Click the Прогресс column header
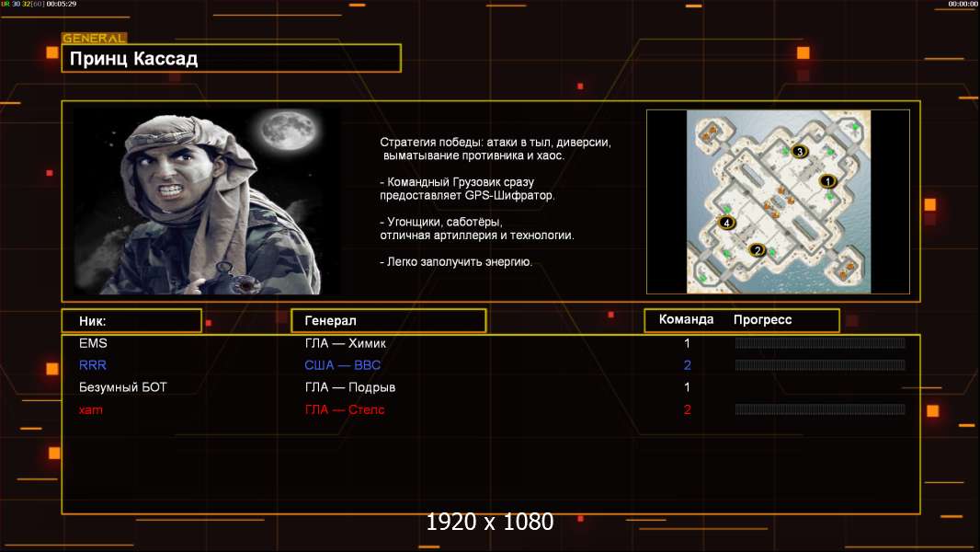 [762, 319]
